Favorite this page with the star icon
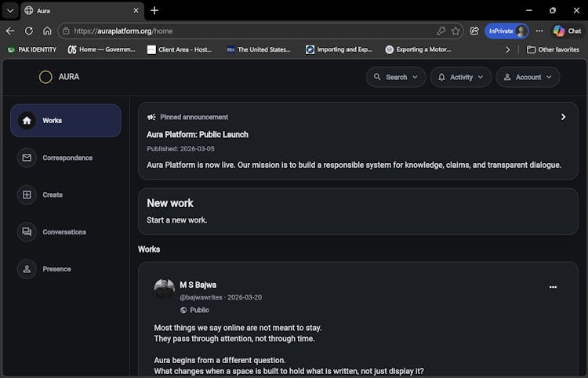Screen dimensions: 588x378 (x=456, y=31)
